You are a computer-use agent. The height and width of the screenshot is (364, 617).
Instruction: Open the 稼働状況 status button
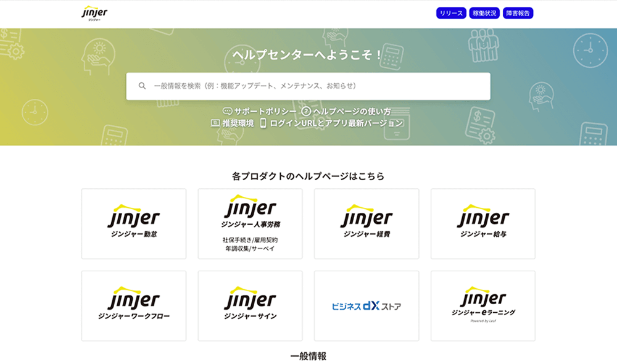(484, 13)
